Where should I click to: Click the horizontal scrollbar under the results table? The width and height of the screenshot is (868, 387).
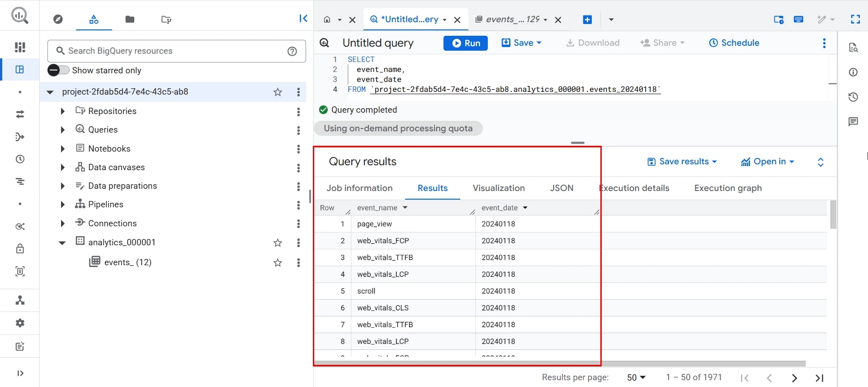(x=560, y=363)
